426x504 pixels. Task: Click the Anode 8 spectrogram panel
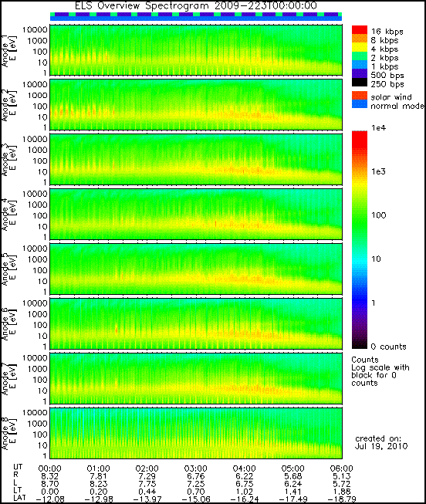(x=196, y=433)
